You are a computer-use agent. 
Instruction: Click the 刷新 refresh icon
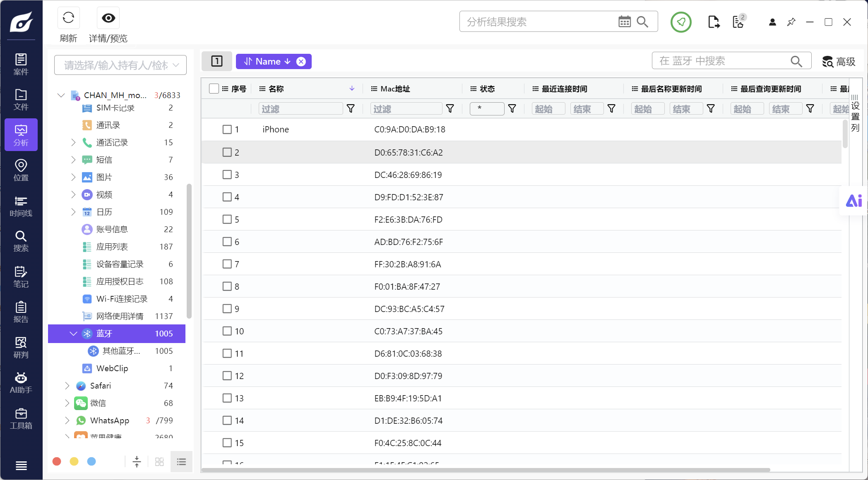[x=68, y=18]
